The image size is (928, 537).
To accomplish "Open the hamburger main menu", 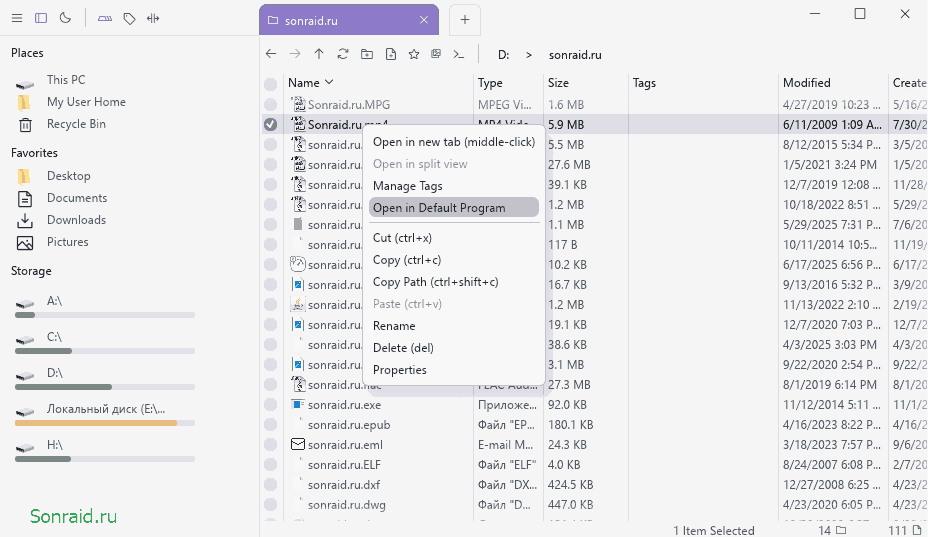I will point(17,18).
